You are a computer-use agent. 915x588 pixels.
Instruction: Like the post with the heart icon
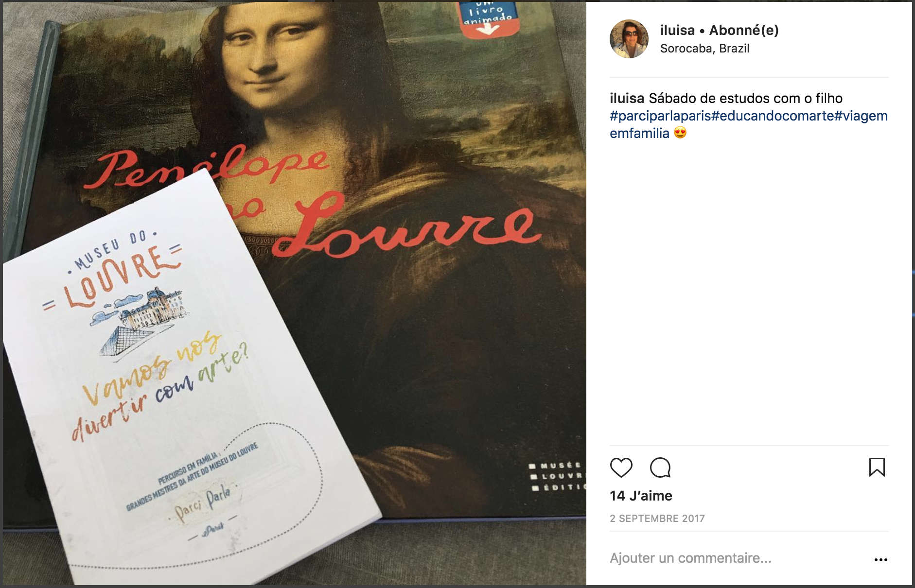pos(621,467)
